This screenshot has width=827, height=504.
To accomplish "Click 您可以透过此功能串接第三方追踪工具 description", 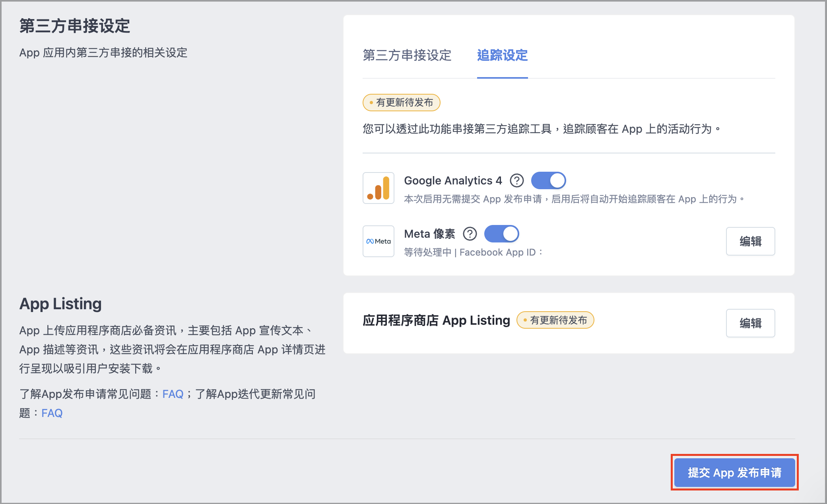I will (542, 129).
